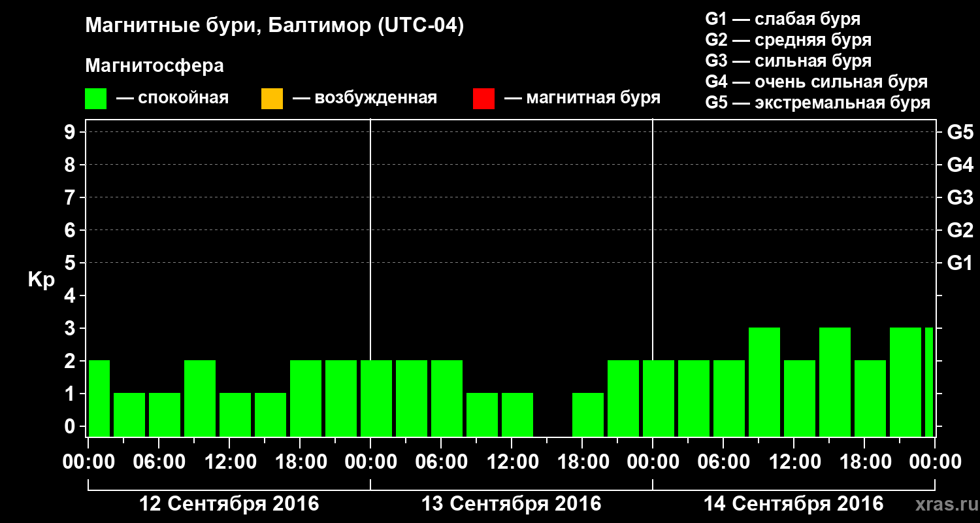
Task: Click the 06:00 time label above 12 Сентября
Action: pyautogui.click(x=159, y=462)
